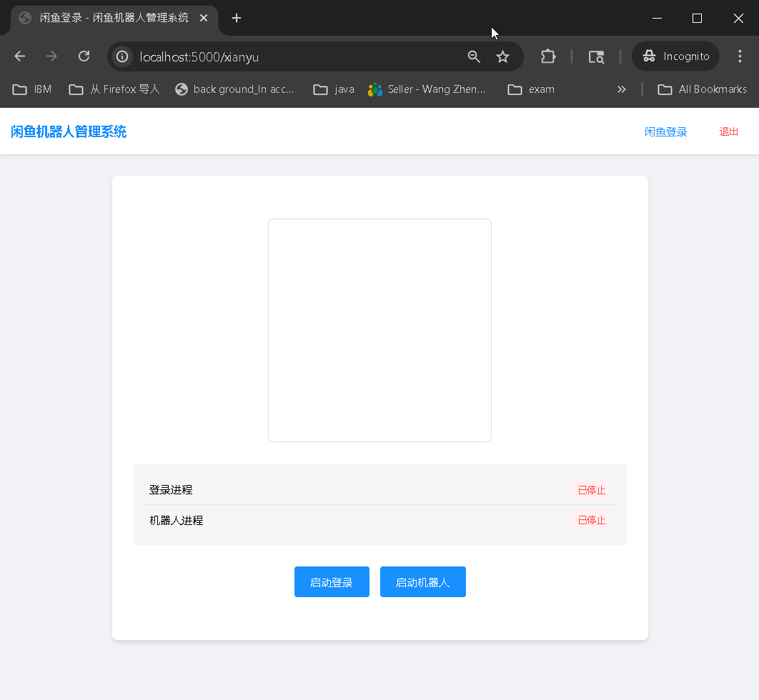Open a new browser tab
Viewport: 759px width, 700px height.
click(236, 19)
